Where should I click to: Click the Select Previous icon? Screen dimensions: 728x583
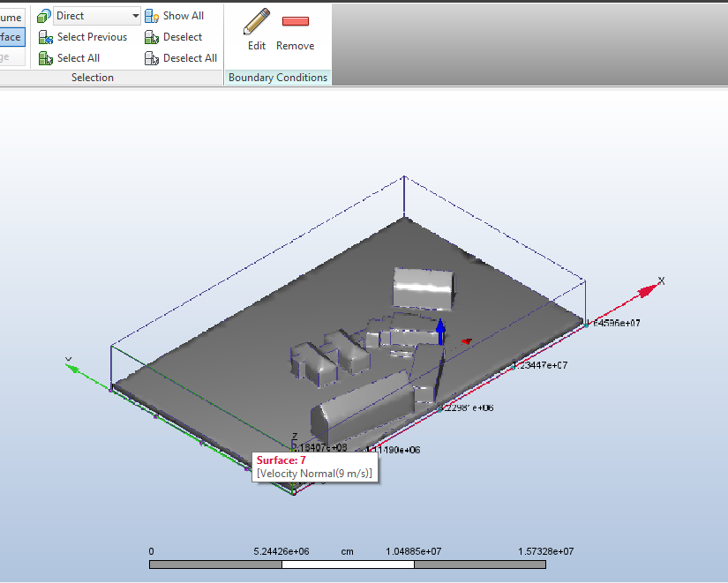pos(46,37)
